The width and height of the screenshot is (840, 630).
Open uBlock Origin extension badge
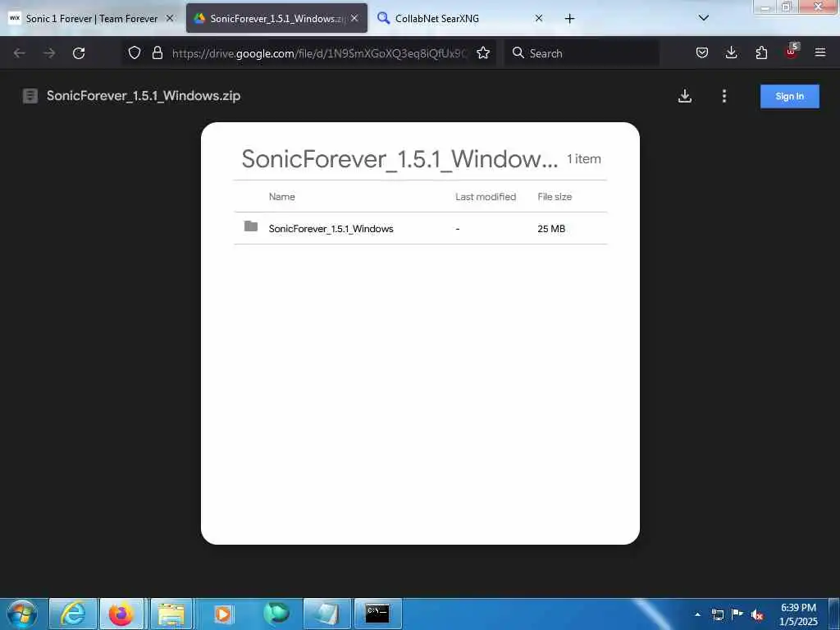[x=792, y=52]
